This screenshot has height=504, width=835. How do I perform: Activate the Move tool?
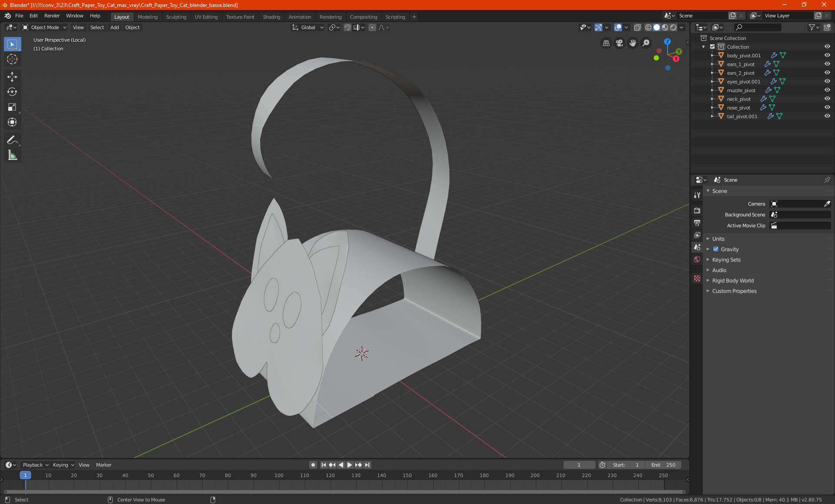pyautogui.click(x=12, y=77)
